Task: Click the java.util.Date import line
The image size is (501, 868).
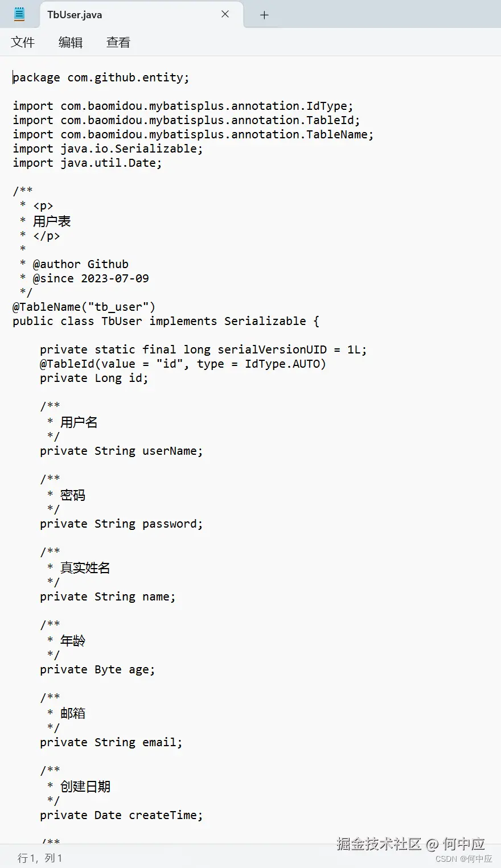Action: [87, 163]
